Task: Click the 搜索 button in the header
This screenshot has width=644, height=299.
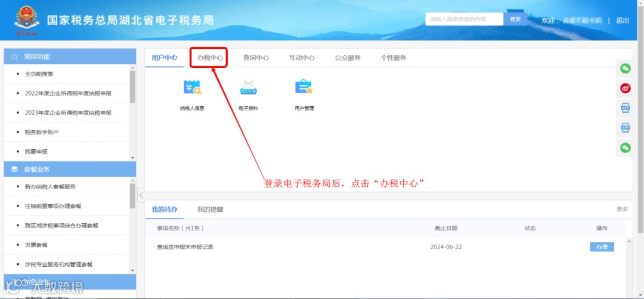Action: point(515,19)
